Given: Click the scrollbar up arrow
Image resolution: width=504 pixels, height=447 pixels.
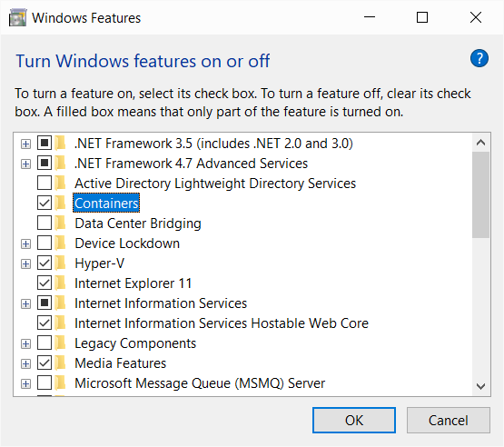Looking at the screenshot, I should click(481, 143).
